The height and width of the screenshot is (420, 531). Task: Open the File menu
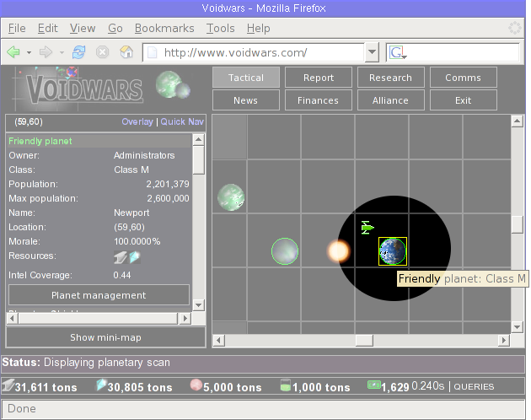click(17, 28)
